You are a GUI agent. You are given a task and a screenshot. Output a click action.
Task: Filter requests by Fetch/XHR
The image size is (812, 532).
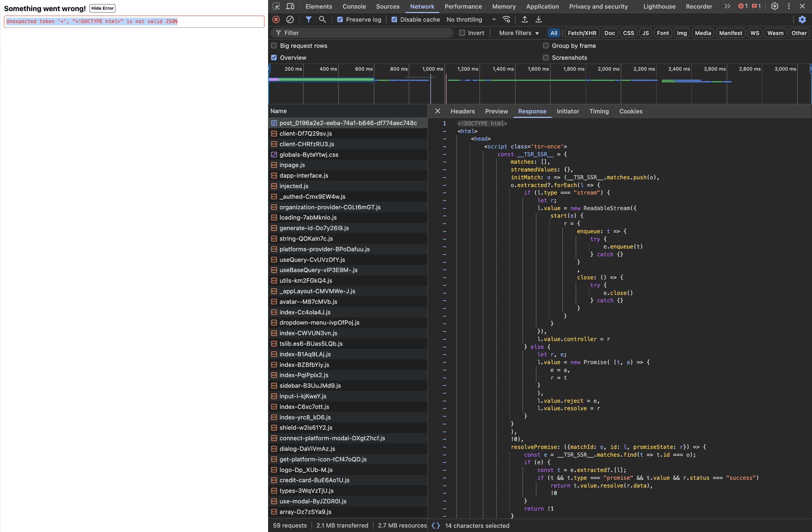pyautogui.click(x=582, y=33)
